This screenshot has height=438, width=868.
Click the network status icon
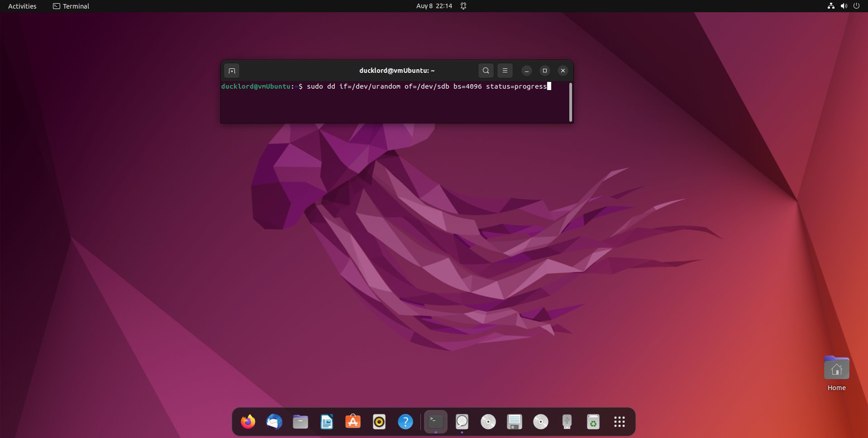point(831,6)
